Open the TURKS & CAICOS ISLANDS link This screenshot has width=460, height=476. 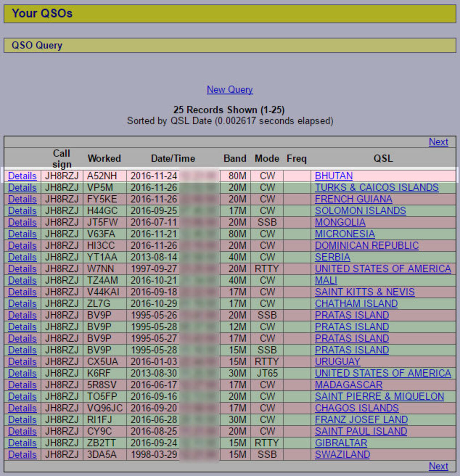376,187
